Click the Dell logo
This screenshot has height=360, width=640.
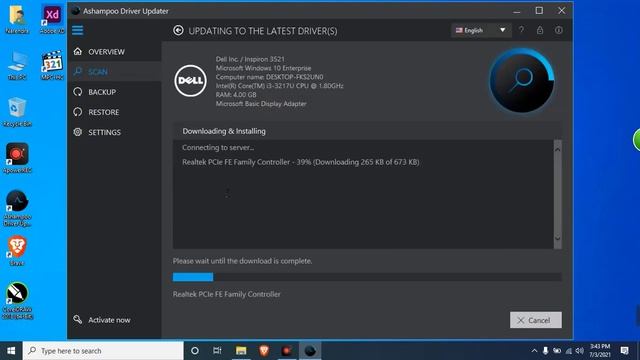tap(191, 80)
